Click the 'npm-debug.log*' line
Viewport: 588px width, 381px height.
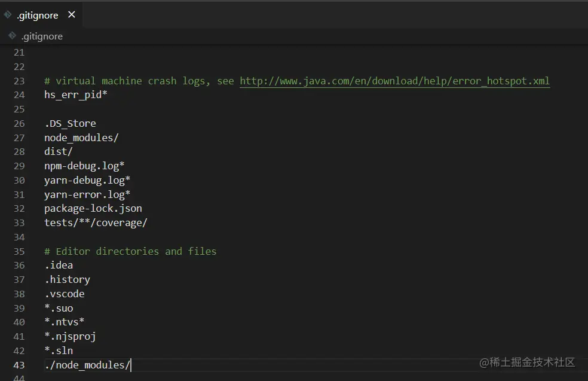(x=84, y=166)
